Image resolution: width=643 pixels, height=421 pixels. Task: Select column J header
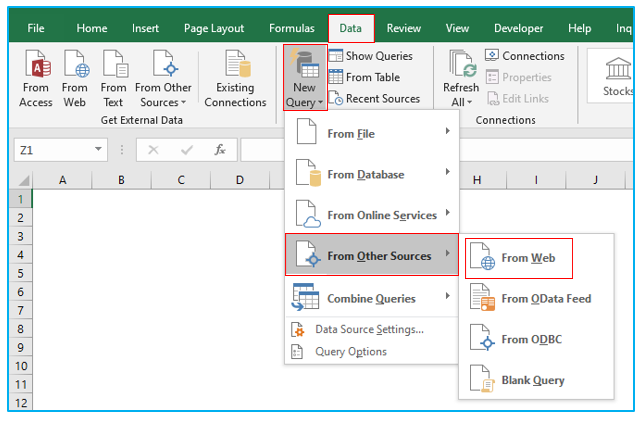[595, 180]
